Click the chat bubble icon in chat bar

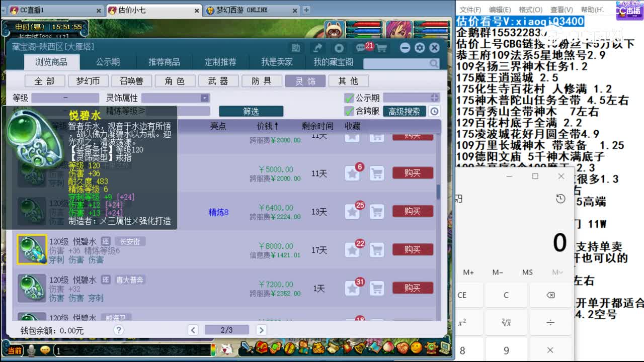coord(46,349)
